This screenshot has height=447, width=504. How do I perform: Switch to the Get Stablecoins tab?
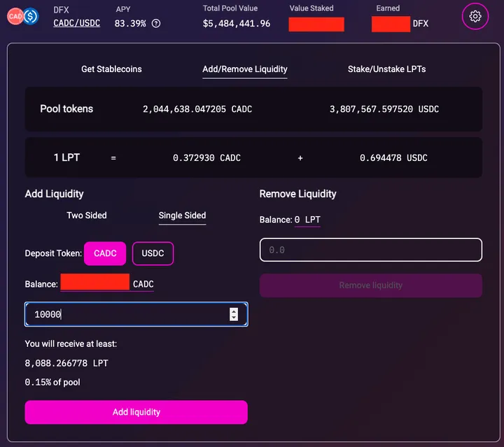[111, 69]
